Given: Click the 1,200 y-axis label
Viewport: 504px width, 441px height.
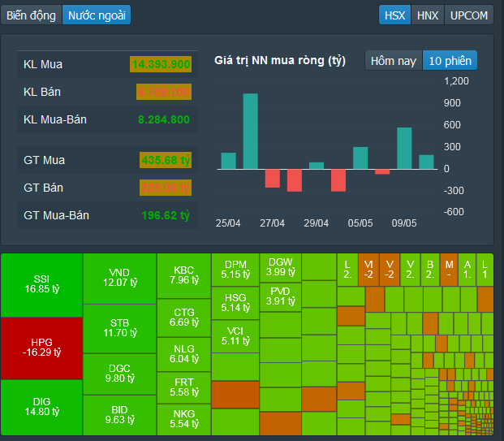Looking at the screenshot, I should tap(456, 81).
